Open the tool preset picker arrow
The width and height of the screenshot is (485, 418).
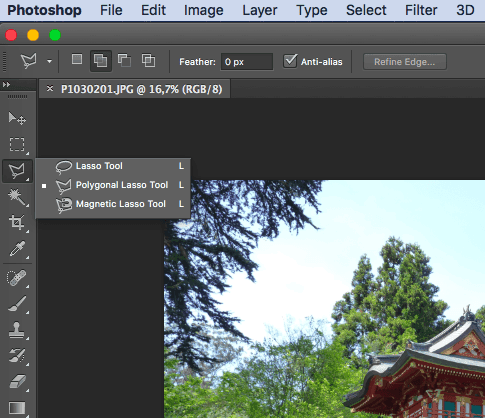point(49,61)
